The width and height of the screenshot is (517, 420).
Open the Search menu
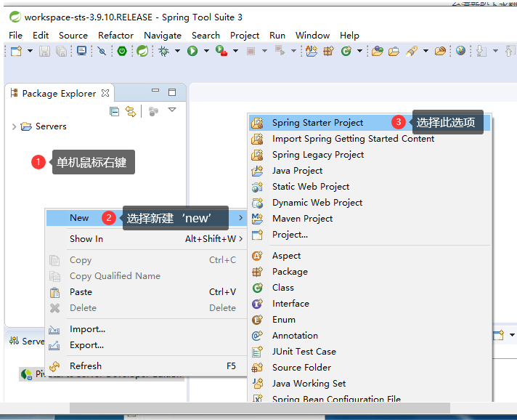(205, 36)
